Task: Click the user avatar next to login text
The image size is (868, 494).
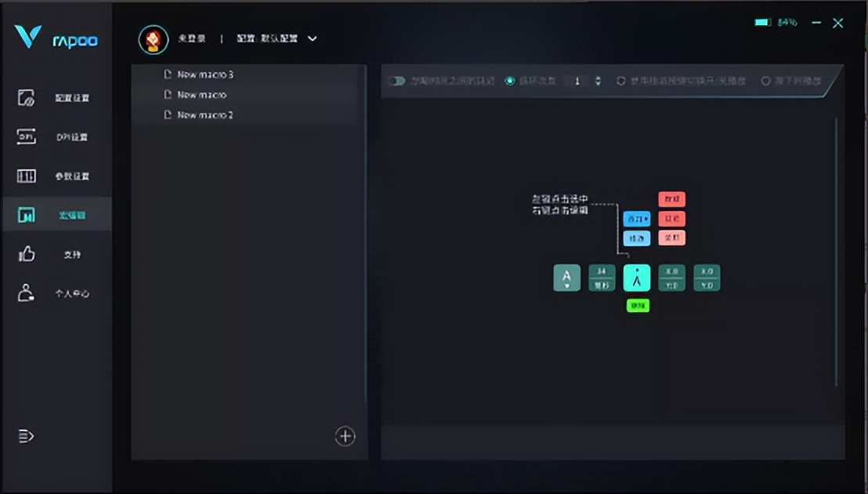Action: point(154,38)
